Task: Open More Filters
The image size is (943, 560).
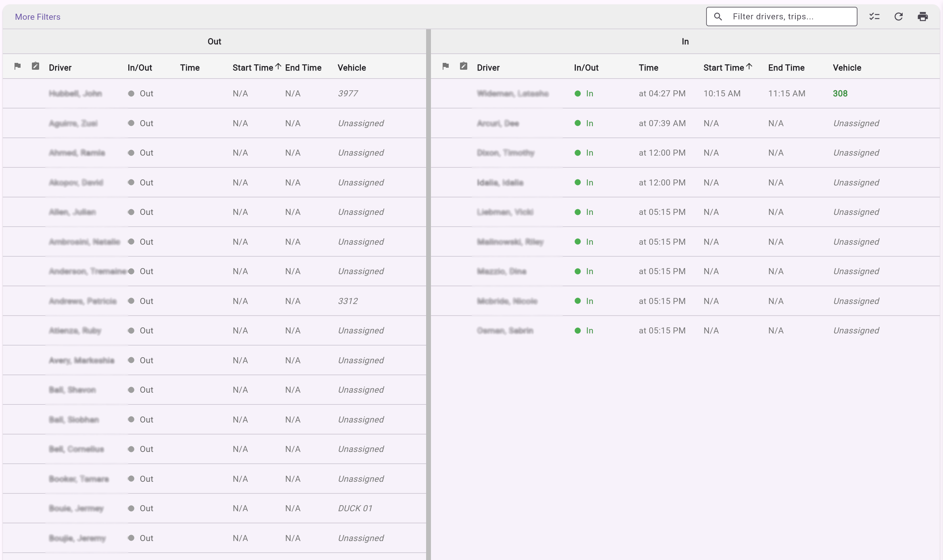Action: coord(38,17)
